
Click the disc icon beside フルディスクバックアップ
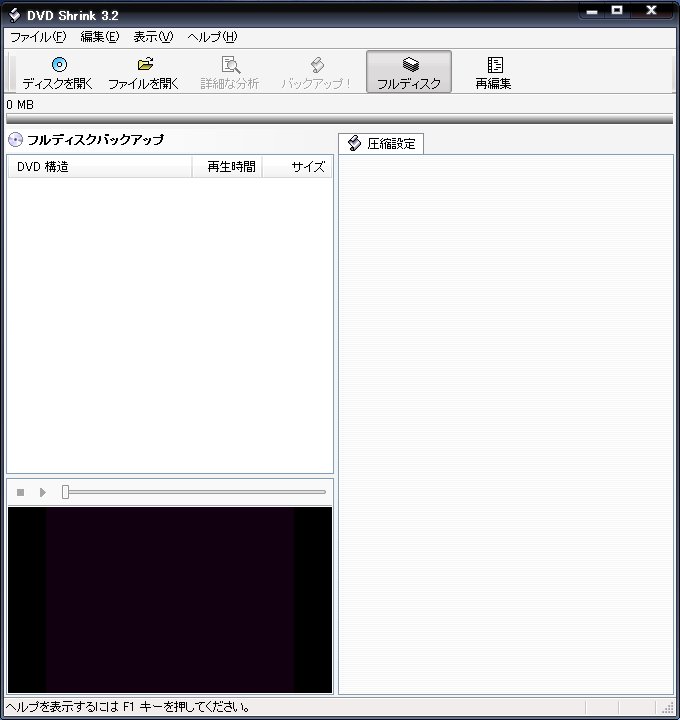(x=15, y=140)
